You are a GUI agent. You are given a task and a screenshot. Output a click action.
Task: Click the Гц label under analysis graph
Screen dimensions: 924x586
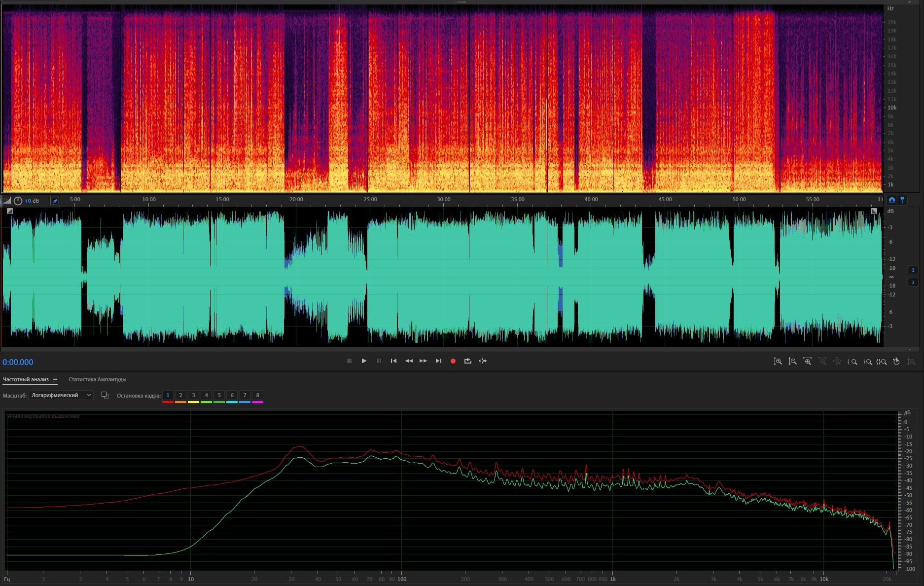point(7,579)
